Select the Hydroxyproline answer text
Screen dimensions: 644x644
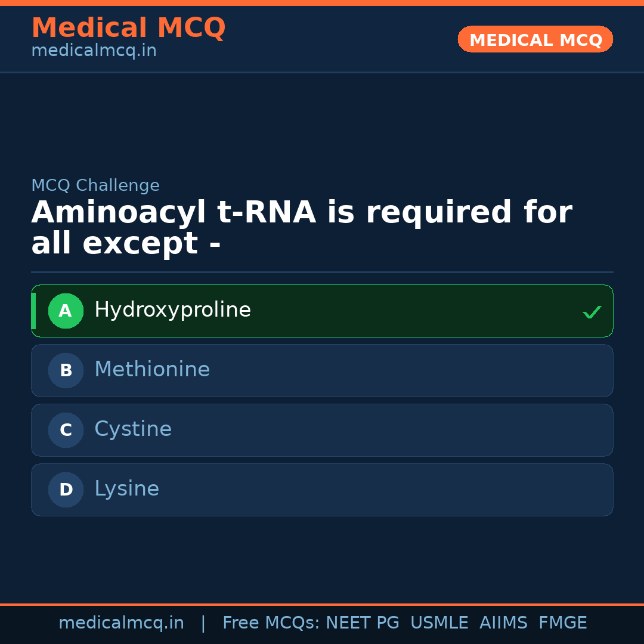click(172, 310)
